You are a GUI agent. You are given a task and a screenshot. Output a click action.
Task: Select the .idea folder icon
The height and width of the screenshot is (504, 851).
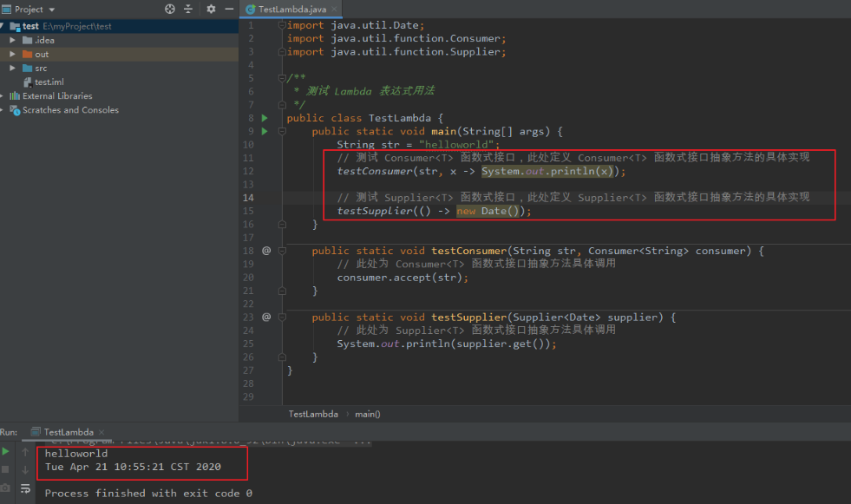(27, 40)
